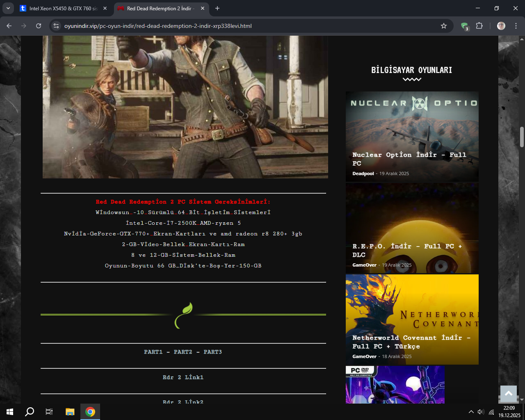
Task: Open the network Wi-Fi tray icon
Action: click(x=491, y=412)
